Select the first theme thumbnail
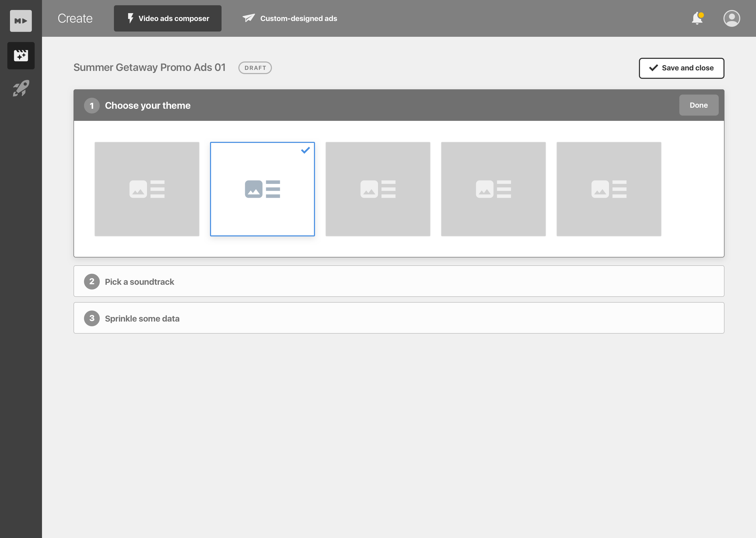 (x=147, y=189)
